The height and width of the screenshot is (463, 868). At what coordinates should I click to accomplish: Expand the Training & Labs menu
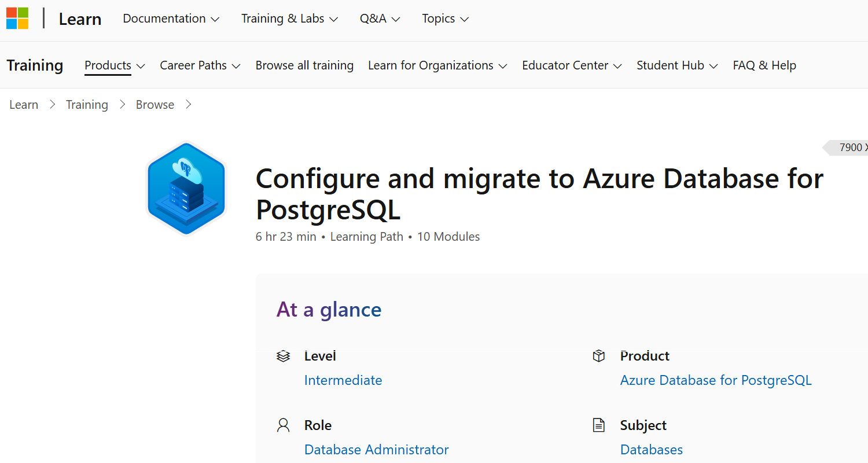tap(289, 19)
